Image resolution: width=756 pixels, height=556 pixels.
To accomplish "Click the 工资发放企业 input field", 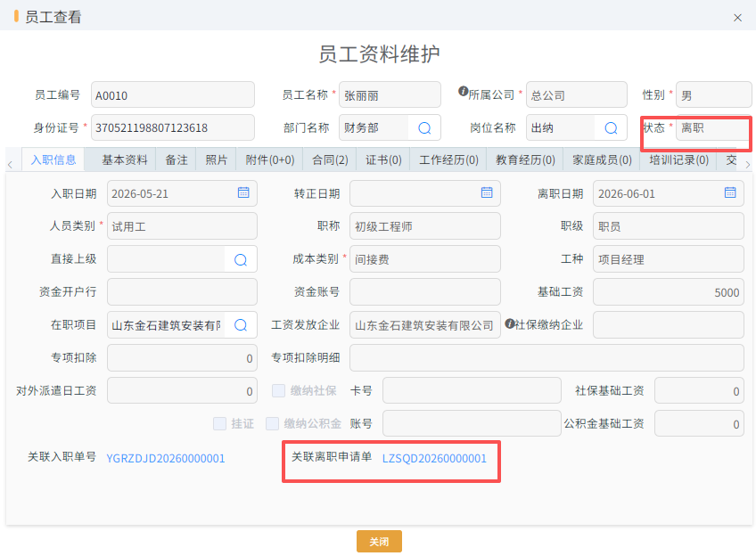I will point(425,324).
